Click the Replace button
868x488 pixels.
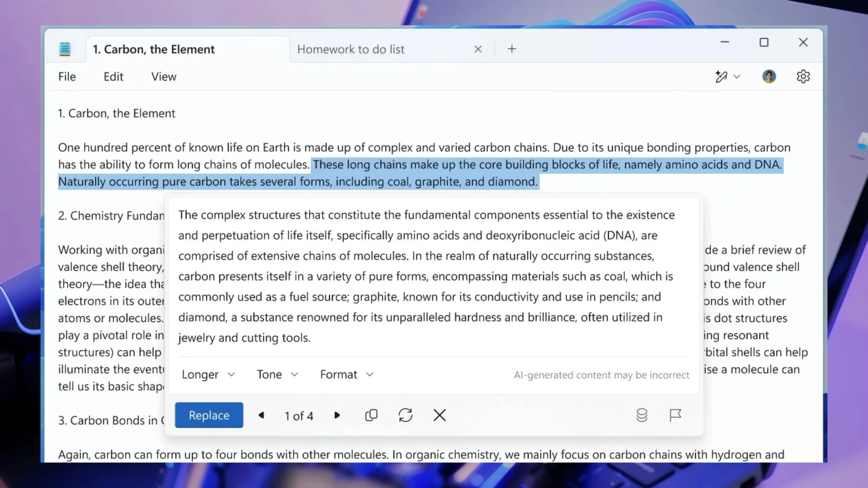coord(209,415)
